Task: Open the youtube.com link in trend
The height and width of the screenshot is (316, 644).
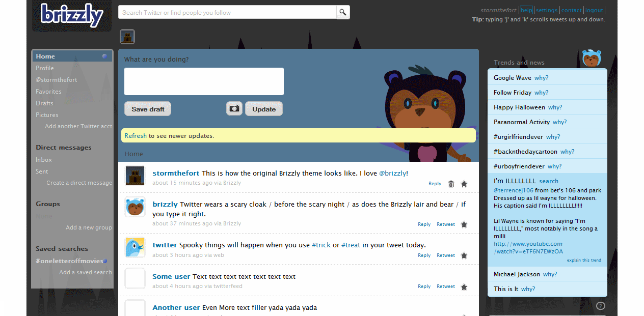Action: point(528,248)
